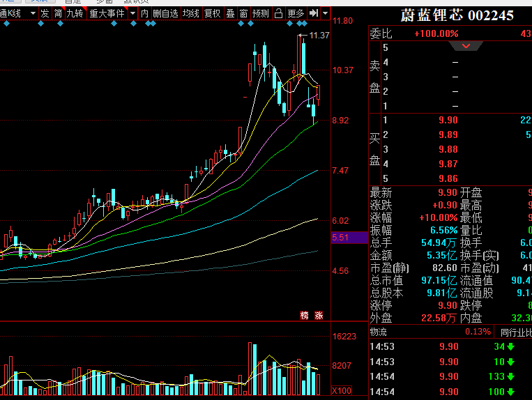Click the 金额 value 5.35亿
The image size is (532, 400).
point(442,255)
